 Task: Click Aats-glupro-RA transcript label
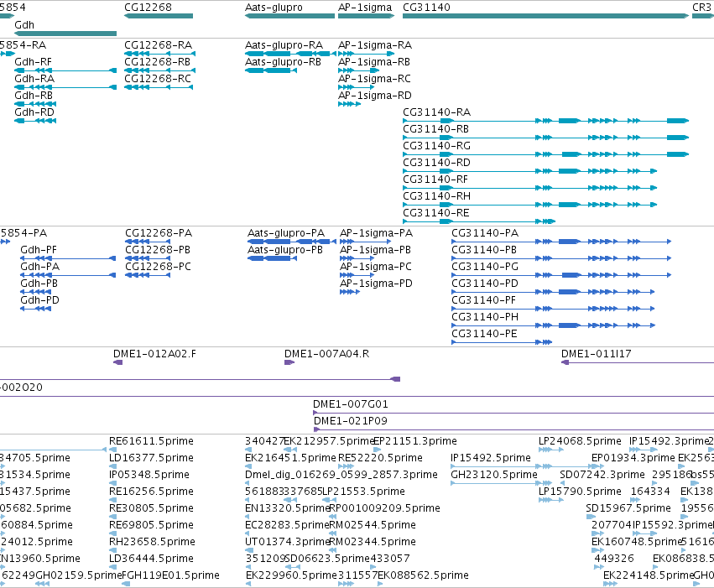pos(284,45)
